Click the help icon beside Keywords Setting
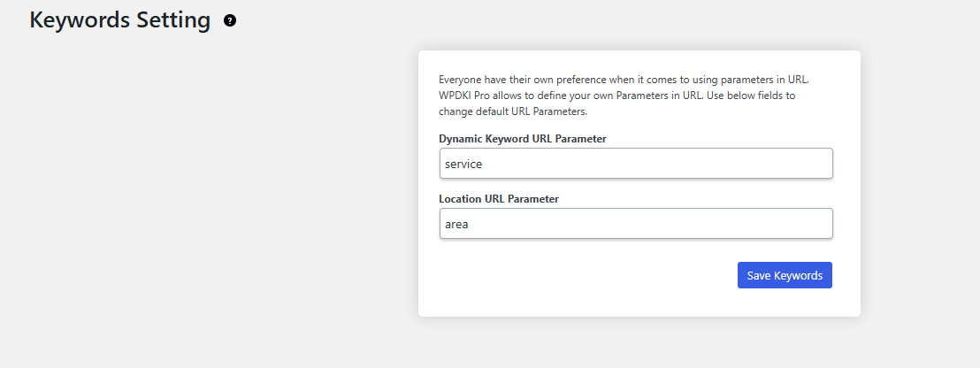Viewport: 980px width, 368px height. pyautogui.click(x=230, y=21)
